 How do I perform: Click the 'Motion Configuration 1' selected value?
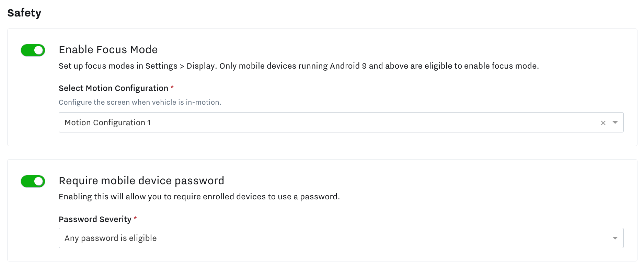pyautogui.click(x=107, y=122)
